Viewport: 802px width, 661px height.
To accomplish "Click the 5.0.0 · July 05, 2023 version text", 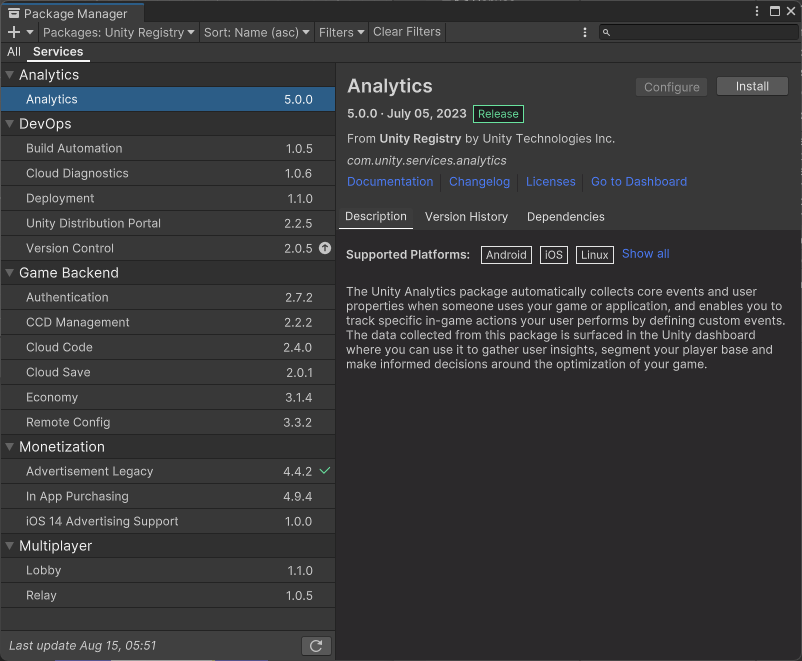I will pos(407,114).
